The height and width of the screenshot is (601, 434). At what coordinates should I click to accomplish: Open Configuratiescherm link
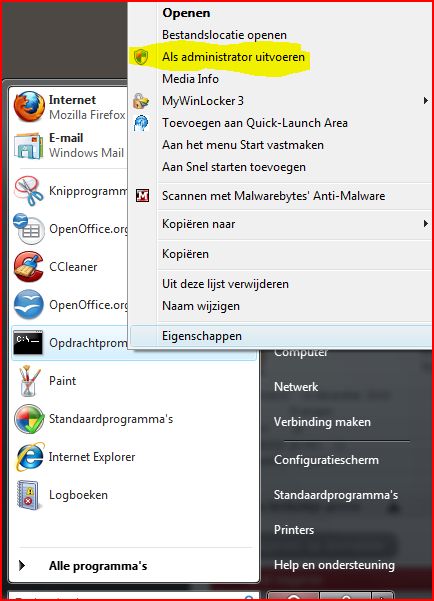[x=326, y=460]
